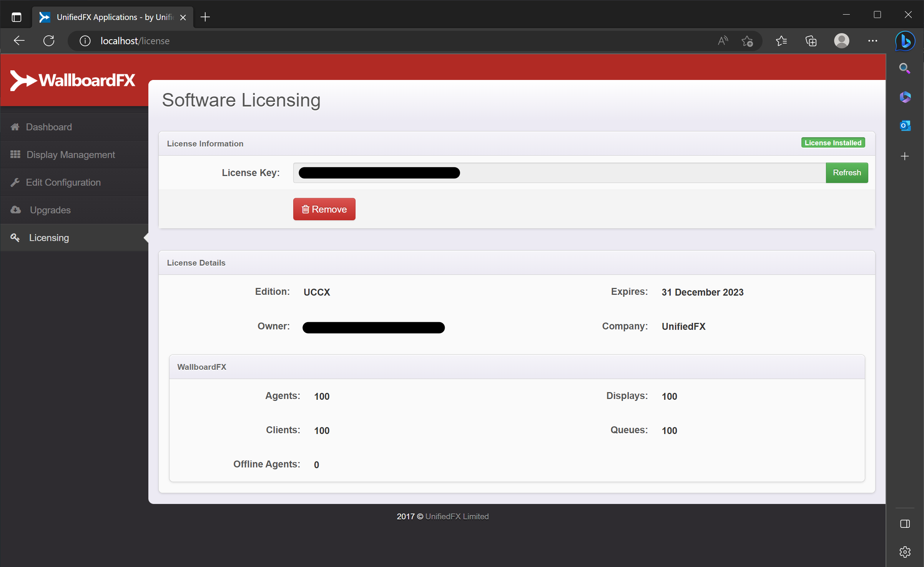Open the Dashboard home icon
Viewport: 924px width, 567px height.
[15, 127]
